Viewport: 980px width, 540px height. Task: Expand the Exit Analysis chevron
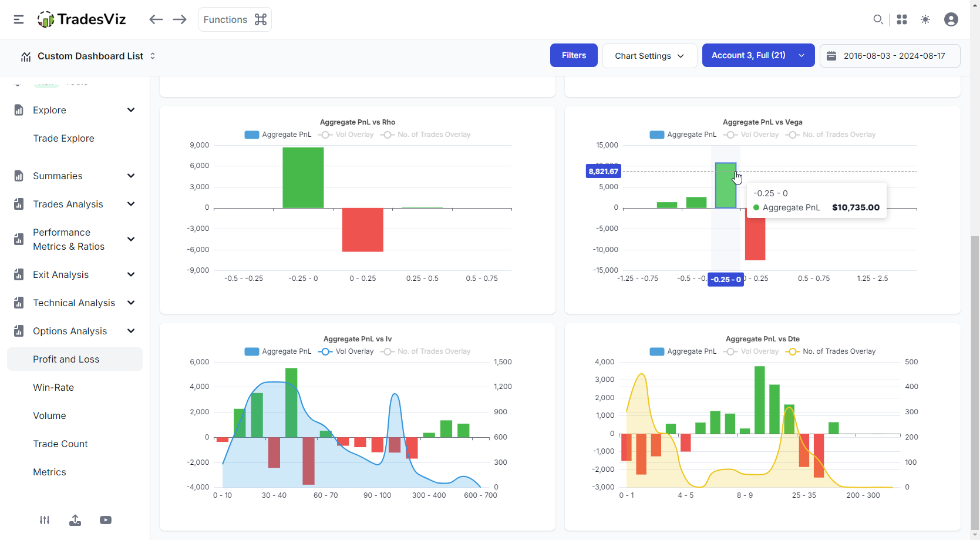(x=131, y=274)
